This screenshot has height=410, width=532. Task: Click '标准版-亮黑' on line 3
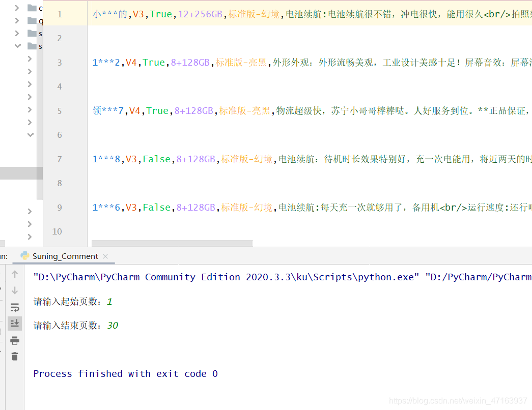pos(241,63)
